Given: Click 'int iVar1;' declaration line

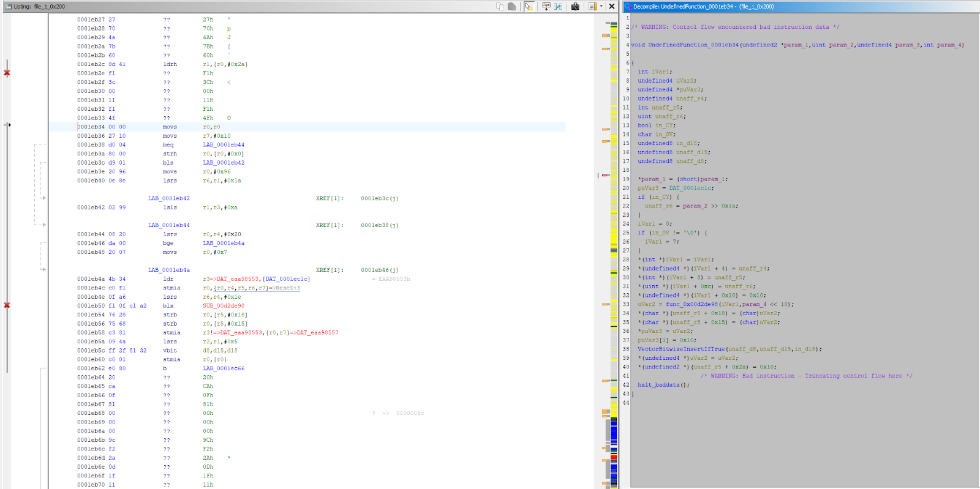Looking at the screenshot, I should pyautogui.click(x=655, y=72).
